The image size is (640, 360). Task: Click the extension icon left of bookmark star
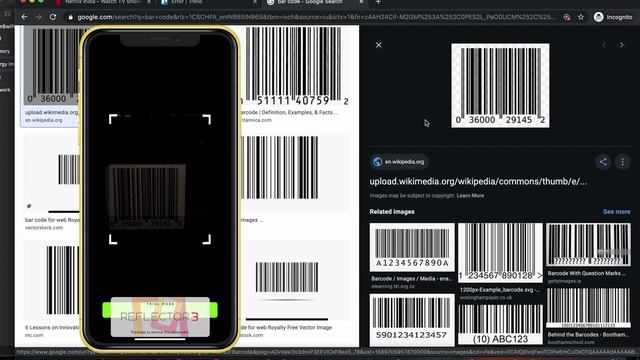click(x=567, y=17)
